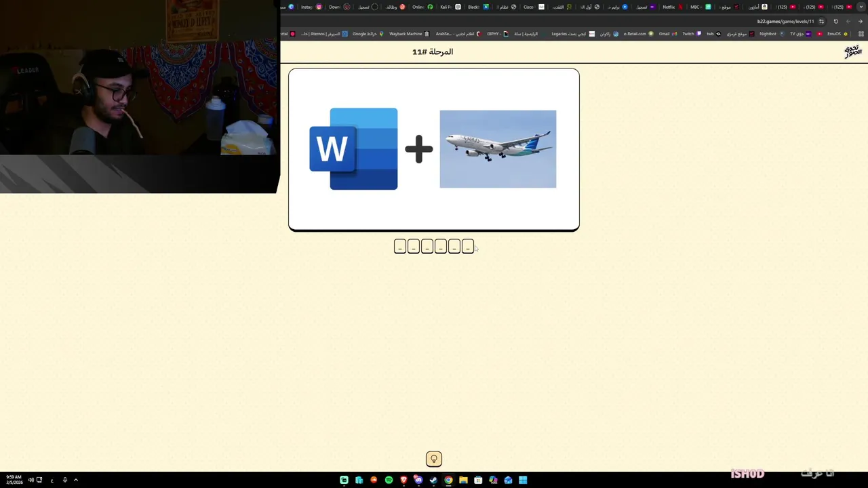Open the GIPHY bookmark
The height and width of the screenshot is (488, 868).
498,34
